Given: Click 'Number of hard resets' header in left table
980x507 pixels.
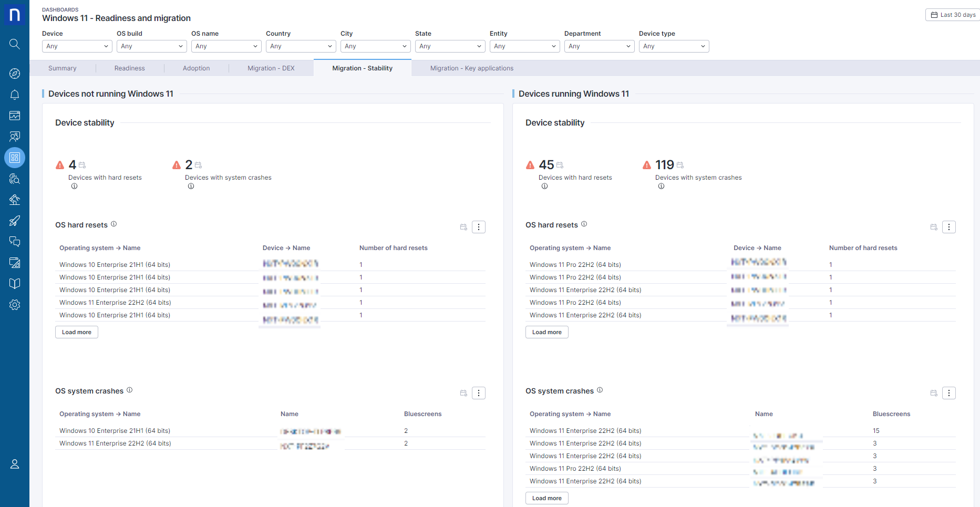Looking at the screenshot, I should point(394,248).
